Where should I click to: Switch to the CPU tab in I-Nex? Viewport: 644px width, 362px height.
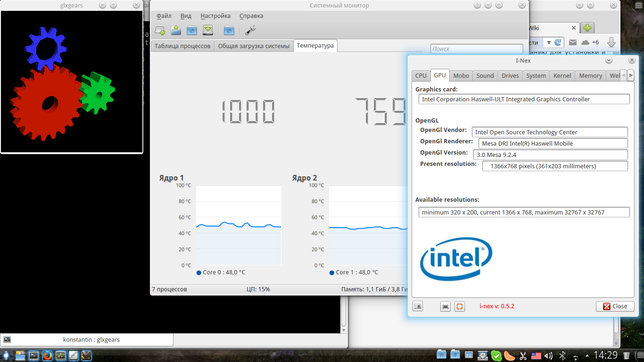pos(421,75)
